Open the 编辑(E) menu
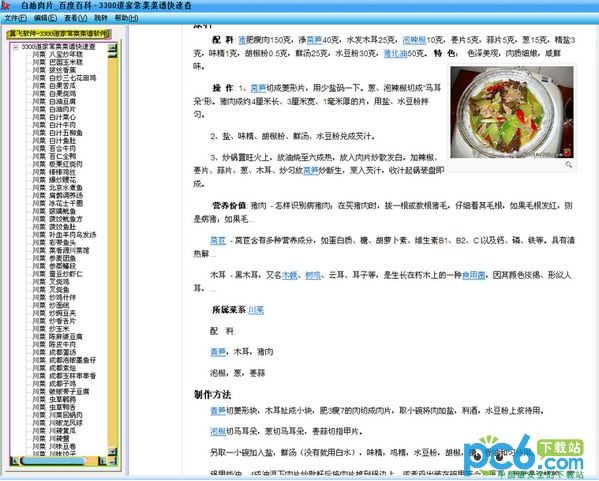This screenshot has width=599, height=481. [x=45, y=18]
